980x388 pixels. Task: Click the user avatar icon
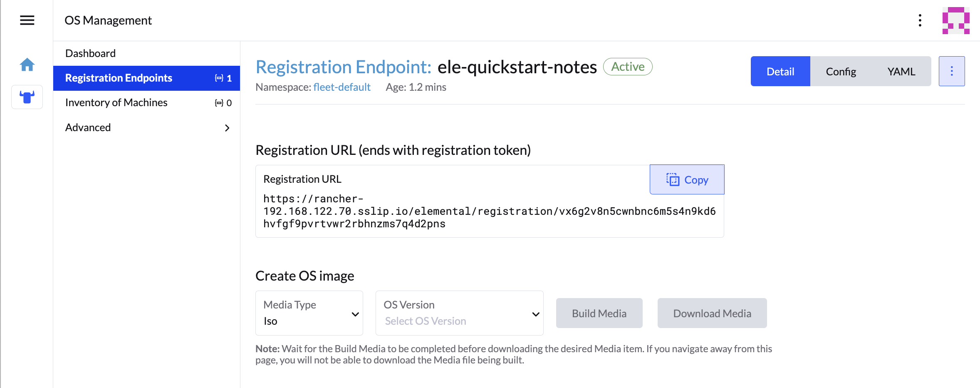coord(956,20)
